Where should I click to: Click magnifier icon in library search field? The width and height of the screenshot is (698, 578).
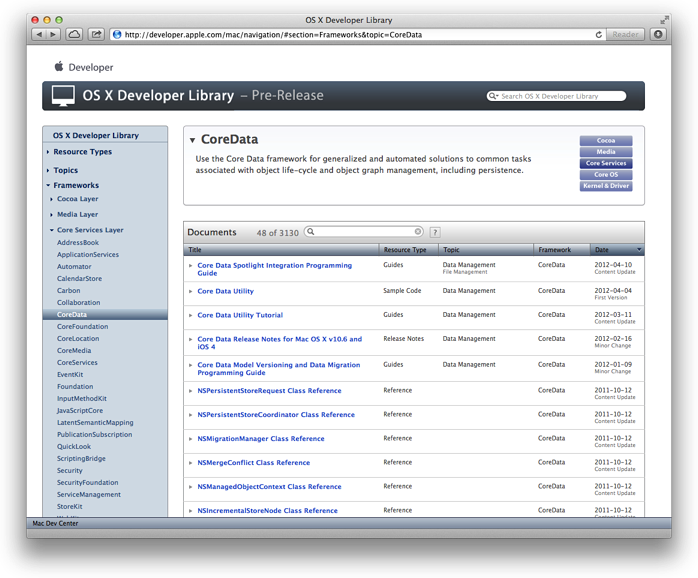pyautogui.click(x=493, y=96)
